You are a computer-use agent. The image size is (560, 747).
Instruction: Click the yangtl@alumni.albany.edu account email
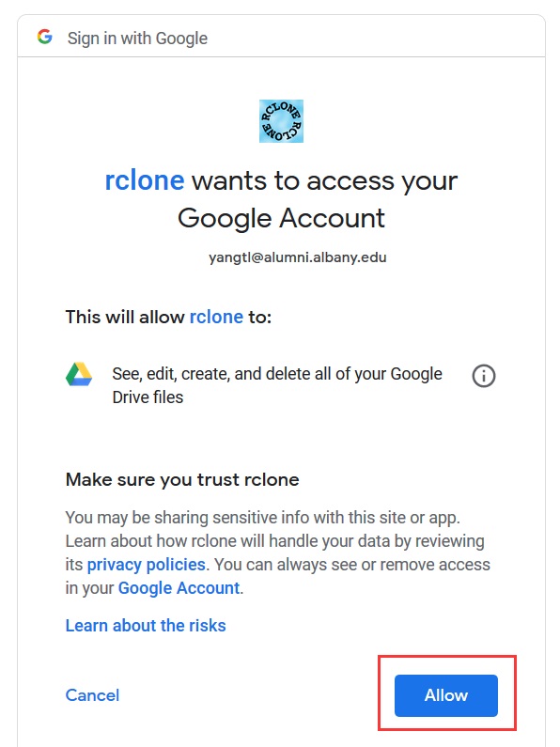(x=298, y=257)
